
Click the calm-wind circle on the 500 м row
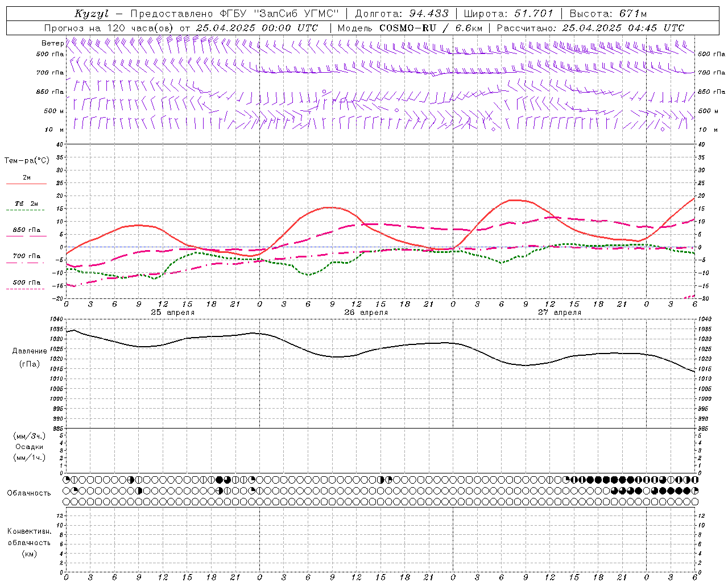point(396,110)
